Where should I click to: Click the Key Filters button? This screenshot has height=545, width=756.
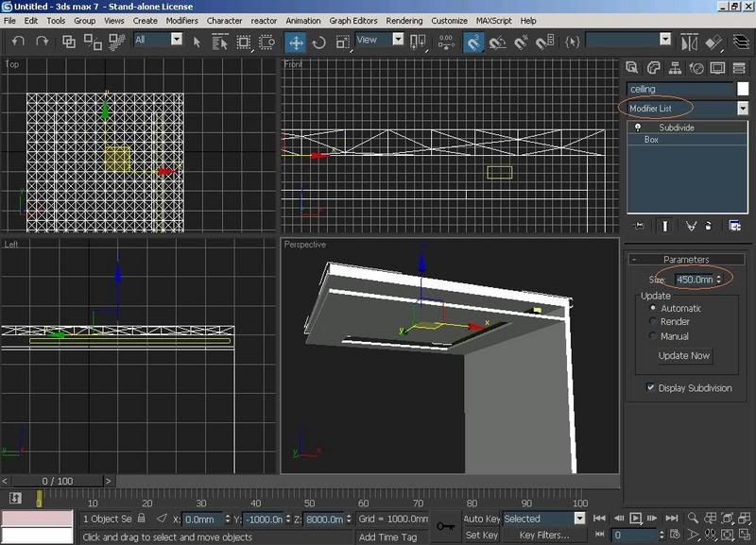click(544, 536)
